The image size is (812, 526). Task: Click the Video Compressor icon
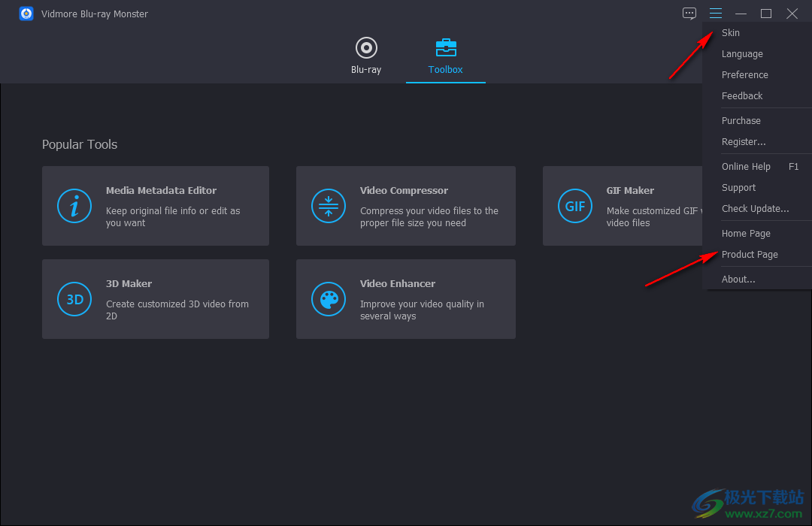coord(329,206)
